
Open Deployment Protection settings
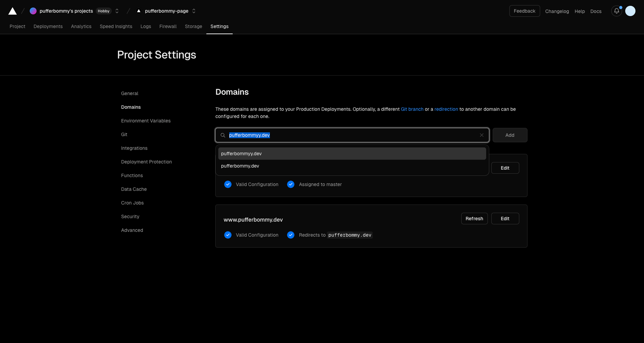tap(147, 162)
